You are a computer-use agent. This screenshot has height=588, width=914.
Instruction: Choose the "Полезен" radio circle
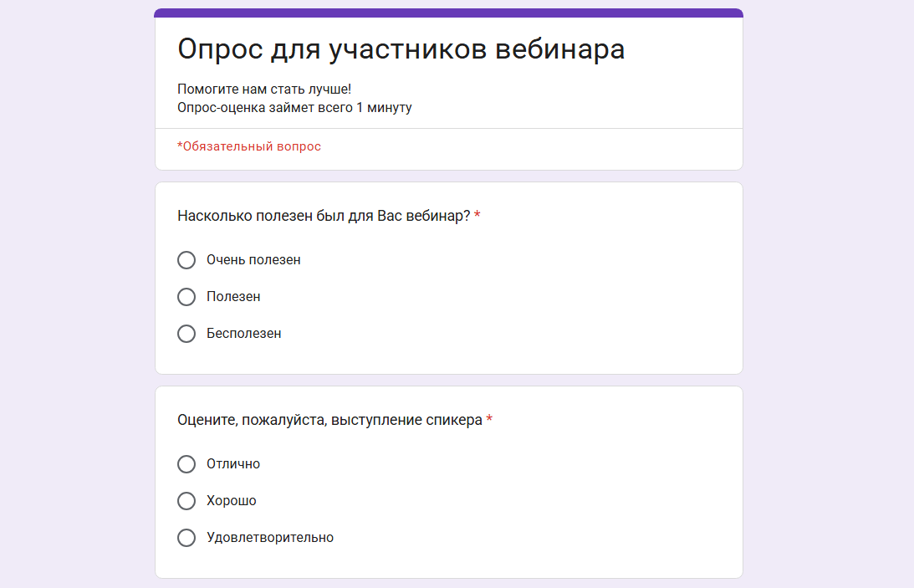pos(186,297)
